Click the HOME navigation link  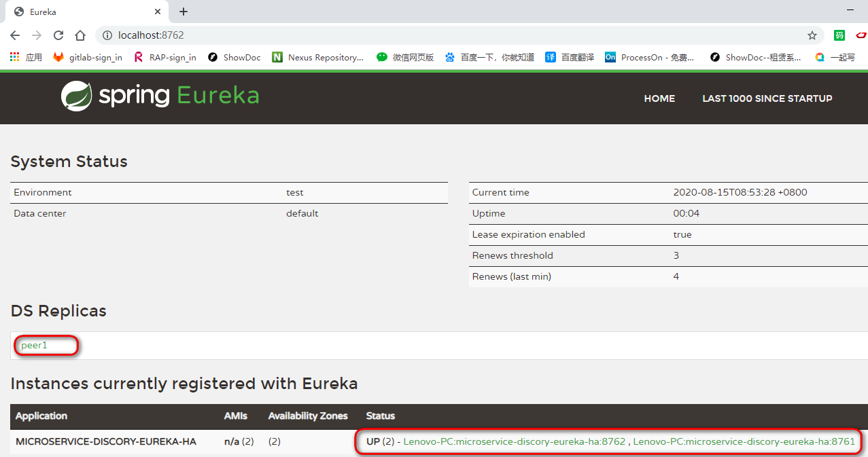pos(659,98)
